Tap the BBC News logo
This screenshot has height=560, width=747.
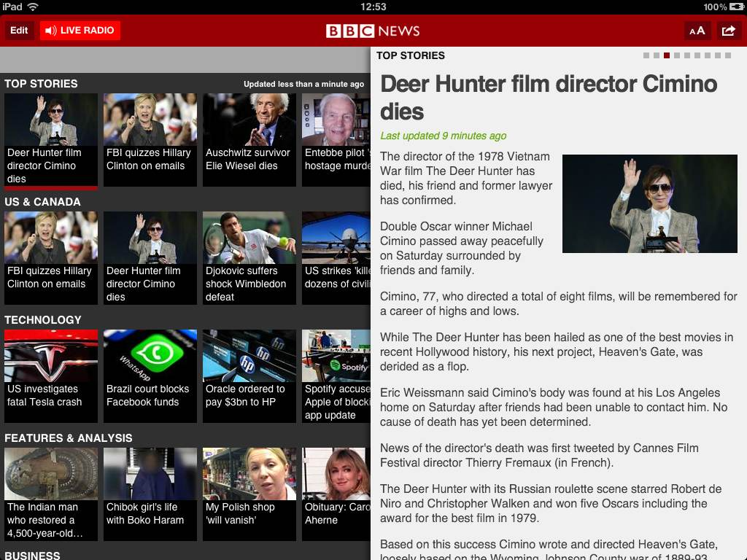coord(373,31)
